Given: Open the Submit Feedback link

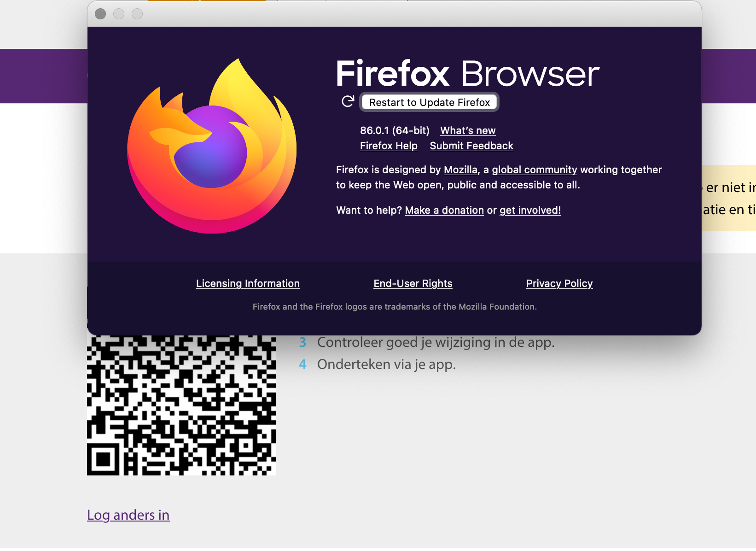Looking at the screenshot, I should [x=471, y=146].
